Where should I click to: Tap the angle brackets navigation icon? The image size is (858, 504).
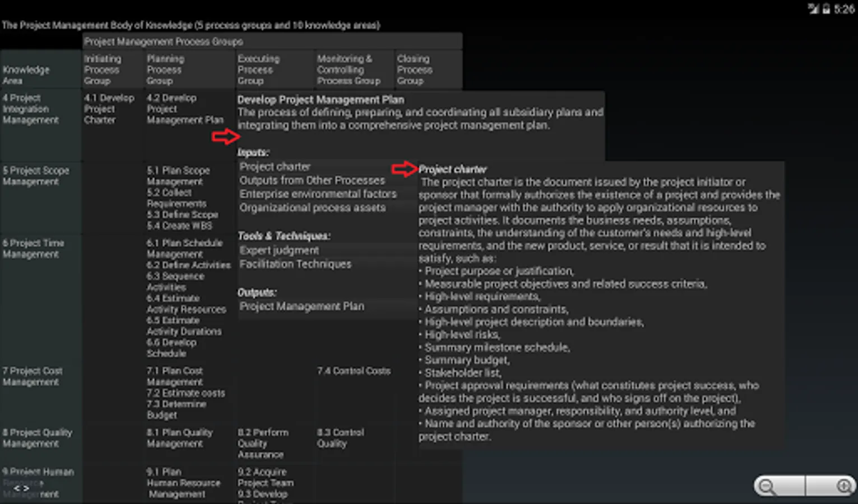pos(22,488)
